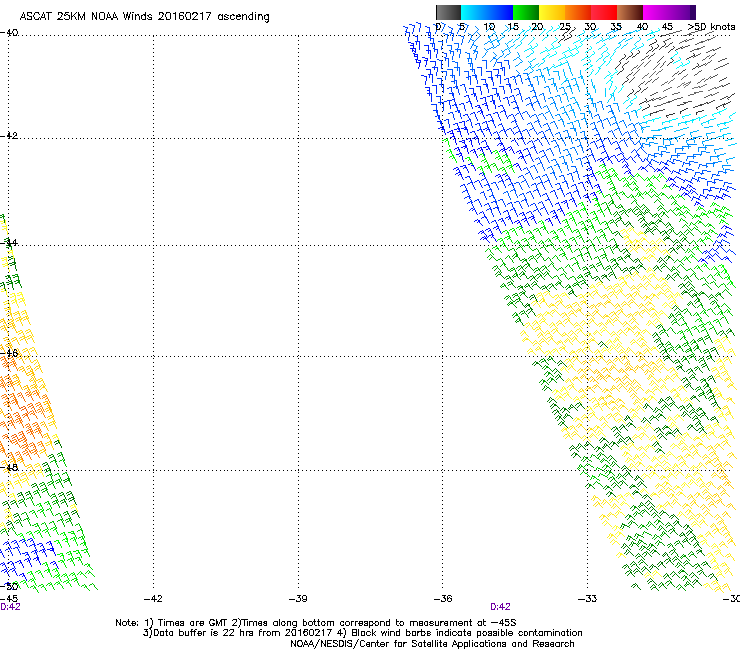Click the -46 latitude axis label

click(9, 353)
